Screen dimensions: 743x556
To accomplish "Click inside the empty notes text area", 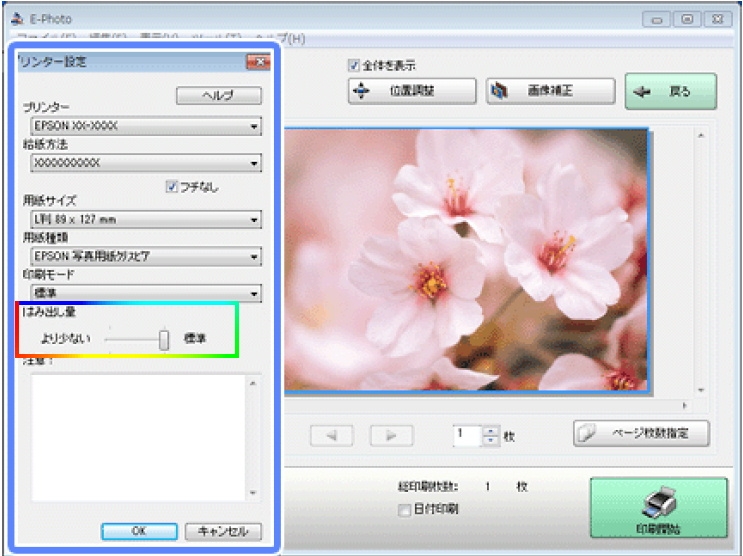I will pos(138,438).
